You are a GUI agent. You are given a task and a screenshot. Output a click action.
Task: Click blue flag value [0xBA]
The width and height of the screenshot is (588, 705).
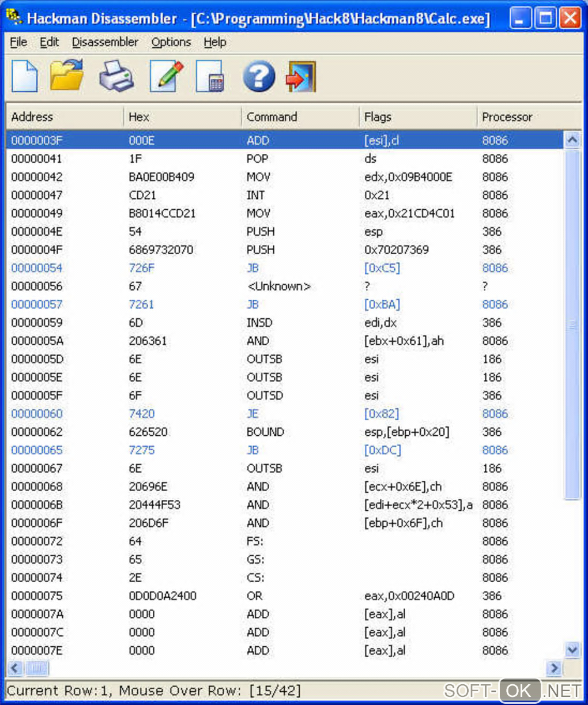(x=382, y=304)
